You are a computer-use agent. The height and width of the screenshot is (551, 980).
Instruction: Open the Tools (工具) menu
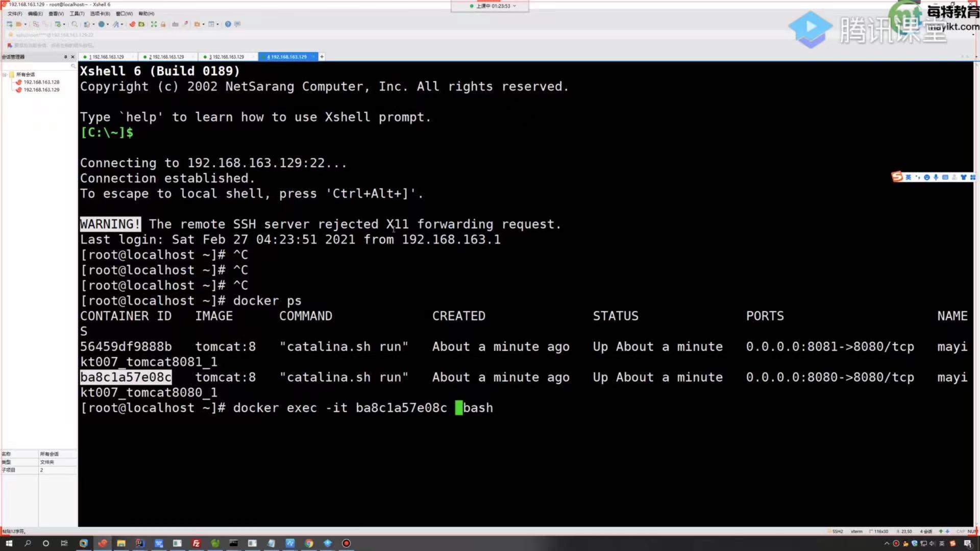(x=77, y=14)
